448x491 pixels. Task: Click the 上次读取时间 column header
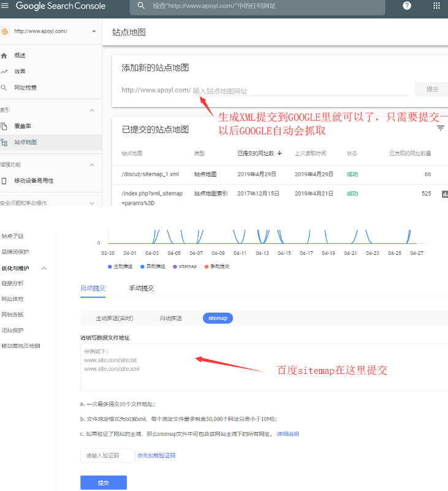pos(310,153)
